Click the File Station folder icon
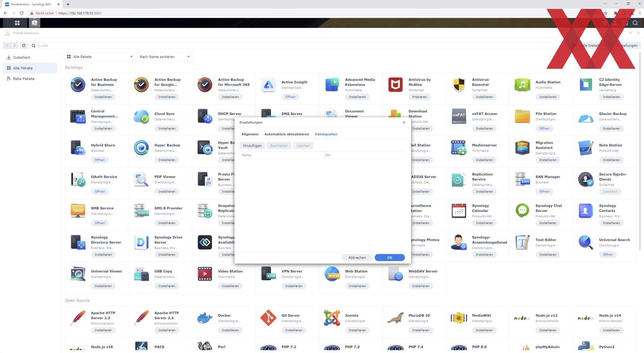The height and width of the screenshot is (353, 644). coord(522,116)
